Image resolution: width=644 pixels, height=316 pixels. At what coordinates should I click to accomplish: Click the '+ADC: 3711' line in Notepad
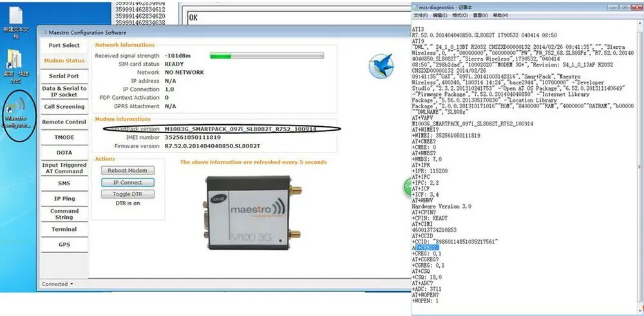[x=427, y=290]
